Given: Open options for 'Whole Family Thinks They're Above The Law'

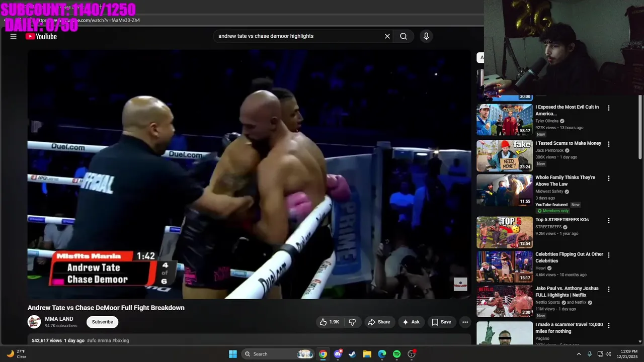Looking at the screenshot, I should click(x=609, y=178).
